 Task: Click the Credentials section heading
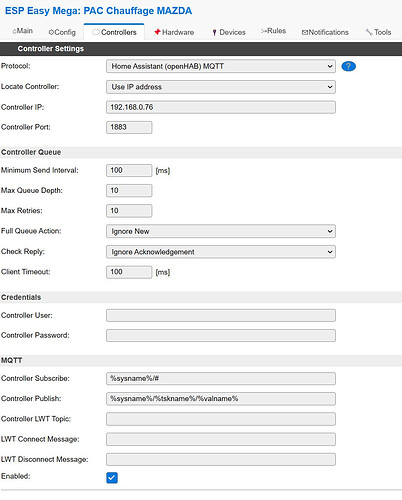[21, 297]
